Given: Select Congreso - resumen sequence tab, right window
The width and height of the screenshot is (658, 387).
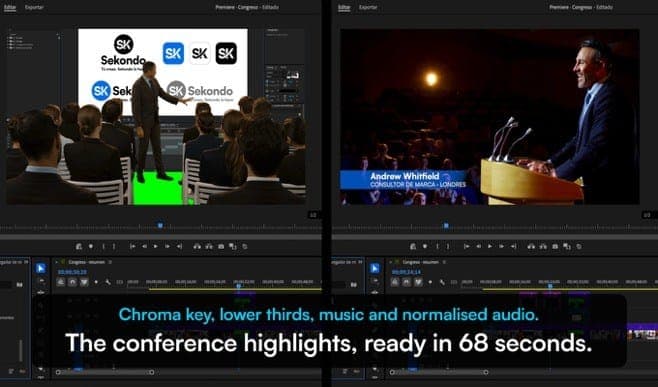Looking at the screenshot, I should (420, 262).
